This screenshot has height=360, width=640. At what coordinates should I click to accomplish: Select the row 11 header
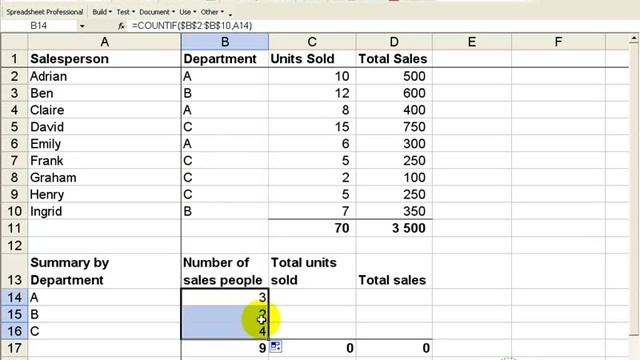click(14, 228)
